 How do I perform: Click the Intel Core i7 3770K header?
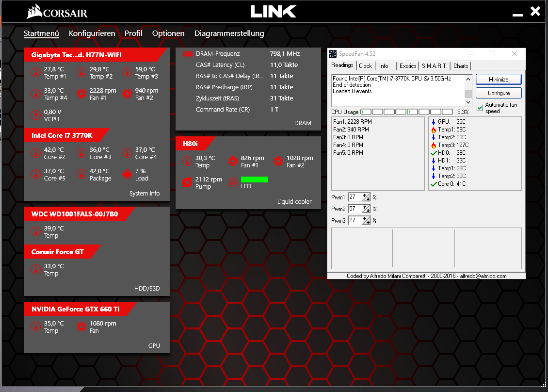66,135
